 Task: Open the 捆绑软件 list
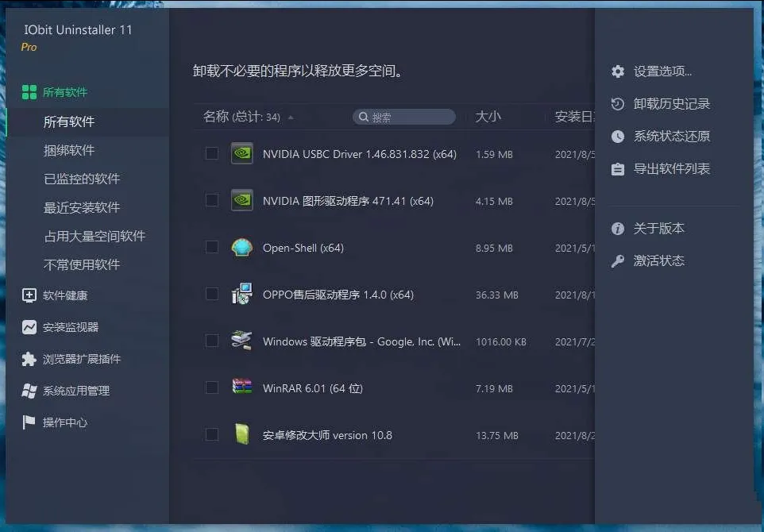(69, 150)
